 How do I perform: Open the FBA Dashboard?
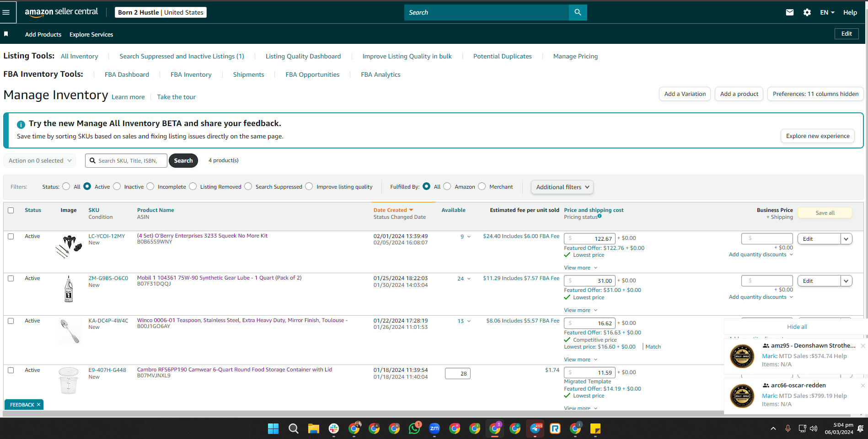pyautogui.click(x=127, y=74)
